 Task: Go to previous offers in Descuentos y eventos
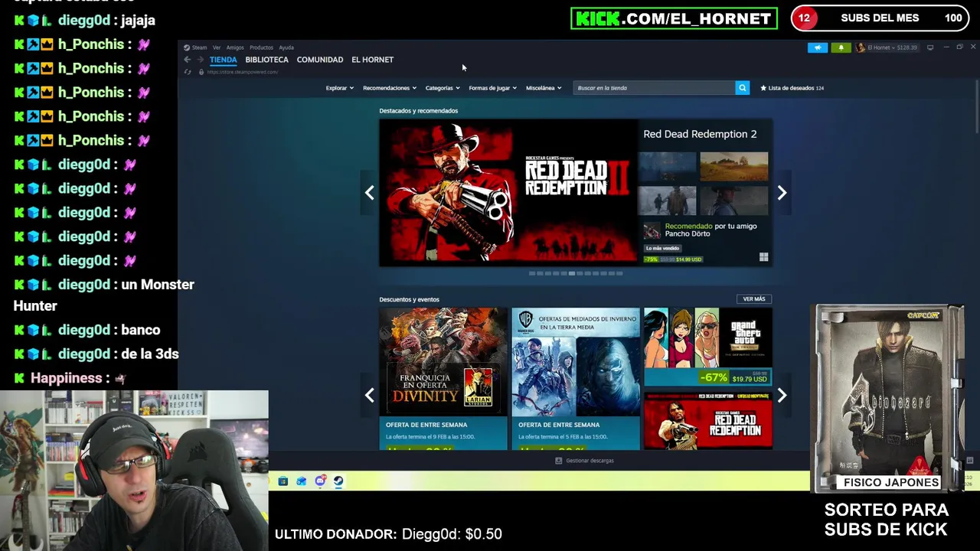click(x=369, y=395)
